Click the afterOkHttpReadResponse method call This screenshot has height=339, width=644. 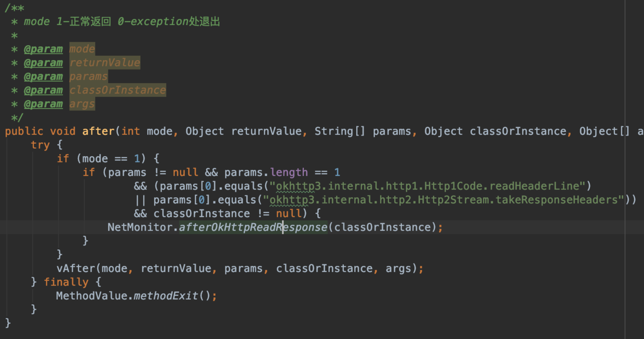[x=253, y=227]
